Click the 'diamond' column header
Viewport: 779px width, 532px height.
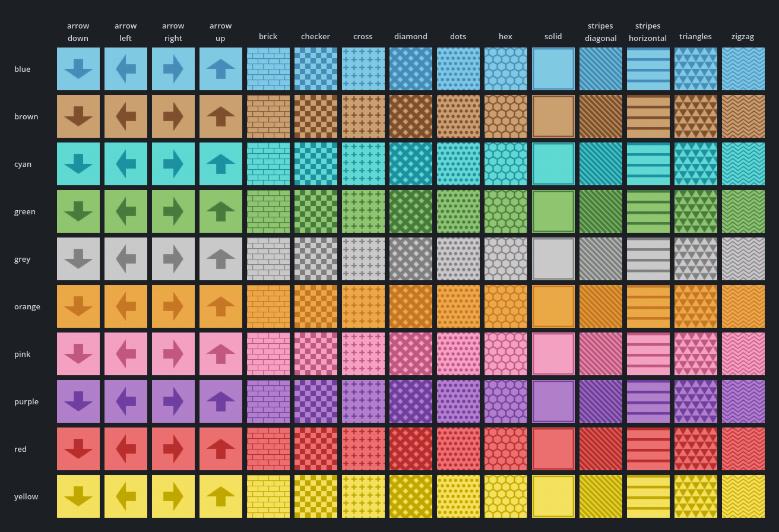(x=411, y=36)
